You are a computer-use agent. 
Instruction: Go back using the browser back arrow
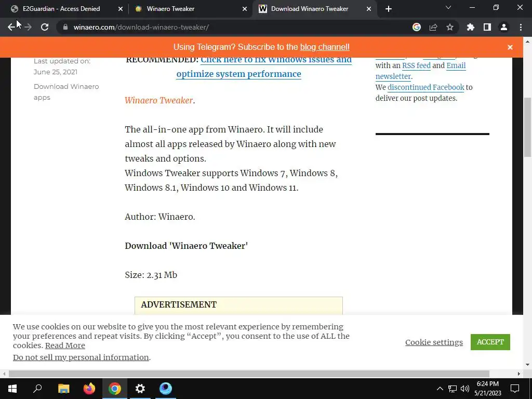click(11, 27)
